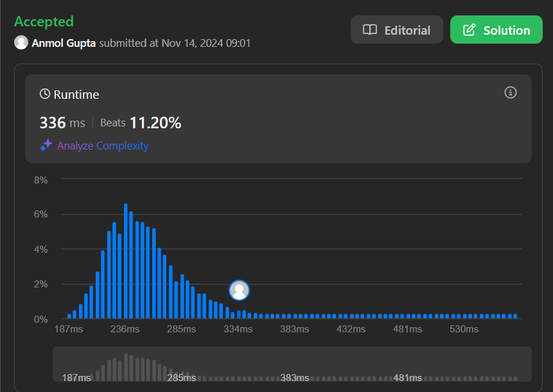Click the user avatar beside Anmol Gupta
The height and width of the screenshot is (392, 553).
21,42
